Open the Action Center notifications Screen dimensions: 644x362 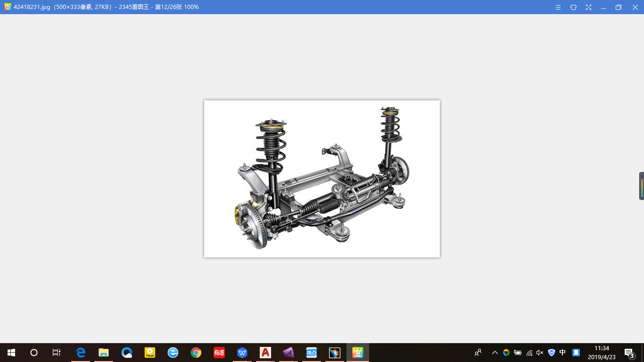629,353
